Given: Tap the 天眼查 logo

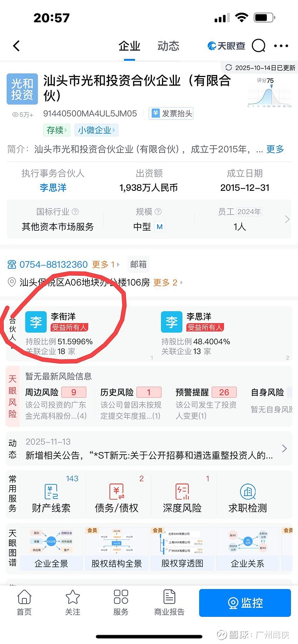Looking at the screenshot, I should 226,46.
